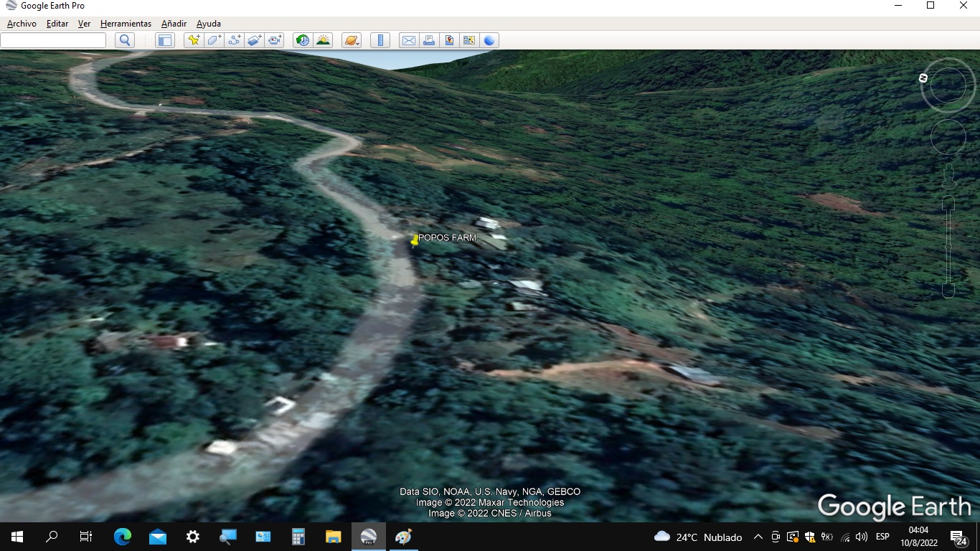This screenshot has height=551, width=980.
Task: Expand the planet selector dropdown
Action: pos(352,40)
